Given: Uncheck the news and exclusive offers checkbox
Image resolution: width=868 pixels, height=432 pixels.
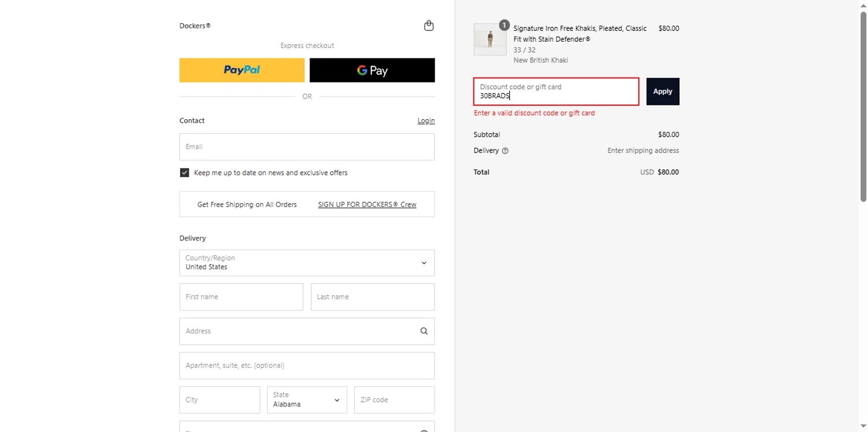Looking at the screenshot, I should tap(185, 173).
